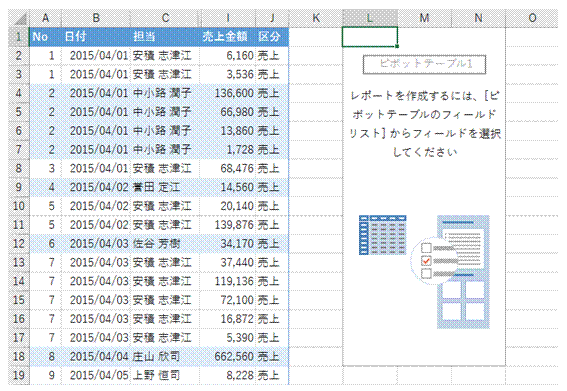The image size is (567, 391).
Task: Select cell with amount 6,160
Action: (228, 56)
